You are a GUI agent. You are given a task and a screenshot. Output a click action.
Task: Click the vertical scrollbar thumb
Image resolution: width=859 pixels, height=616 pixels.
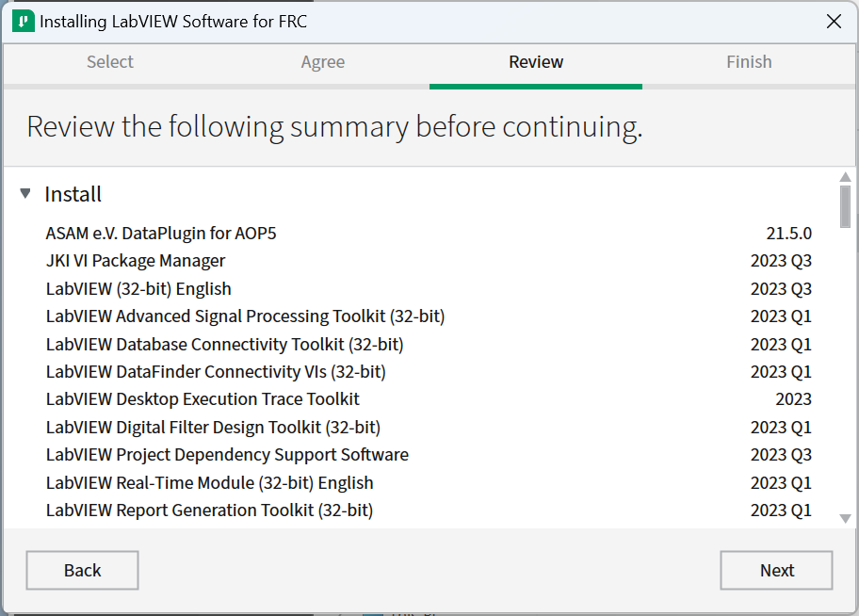(x=845, y=206)
